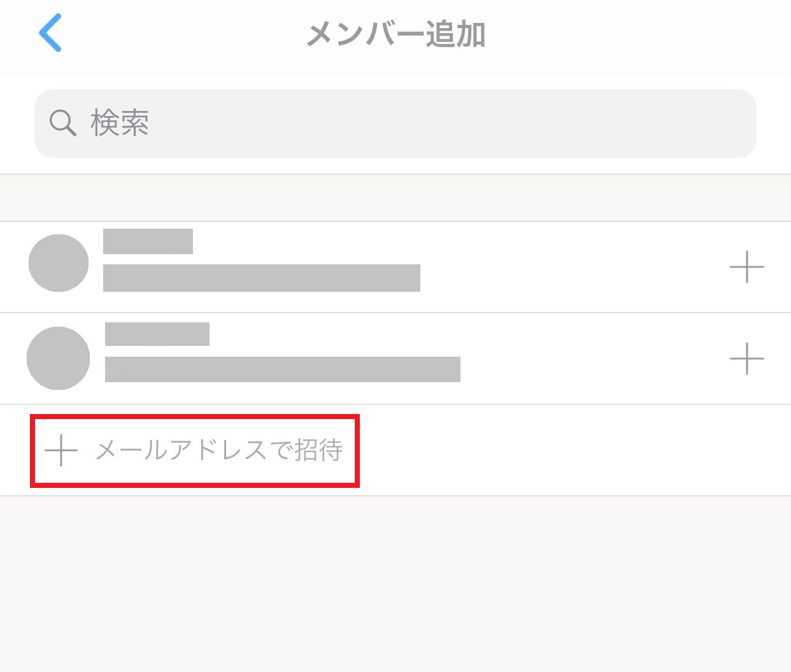Click the magnifier icon in search bar

pyautogui.click(x=62, y=123)
